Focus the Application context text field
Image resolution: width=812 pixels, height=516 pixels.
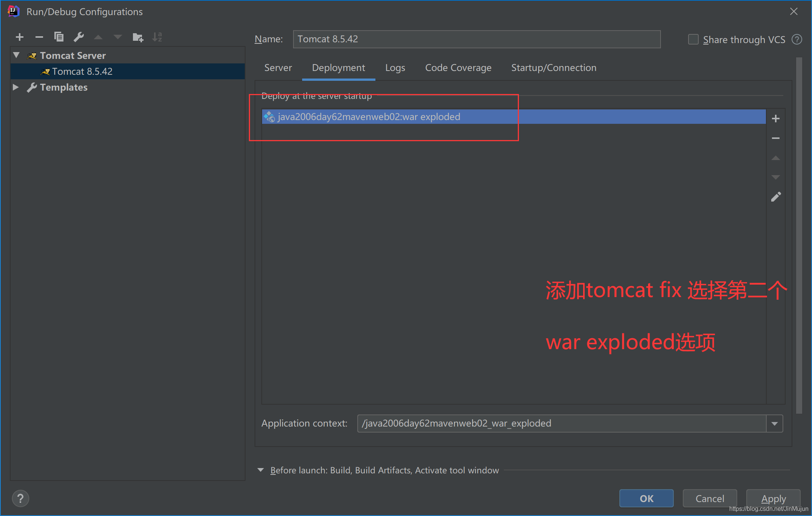(x=562, y=424)
